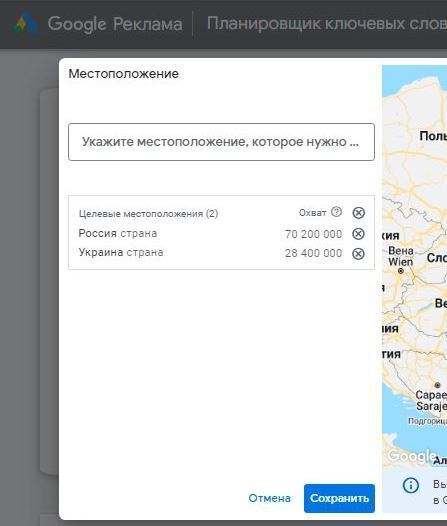Remove all target locations icon
Viewport: 447px width, 526px height.
358,213
